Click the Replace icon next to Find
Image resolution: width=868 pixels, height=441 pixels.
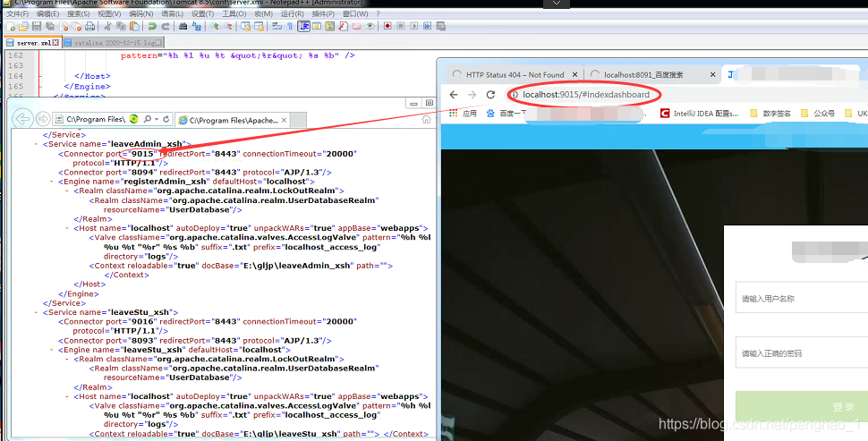pos(197,27)
